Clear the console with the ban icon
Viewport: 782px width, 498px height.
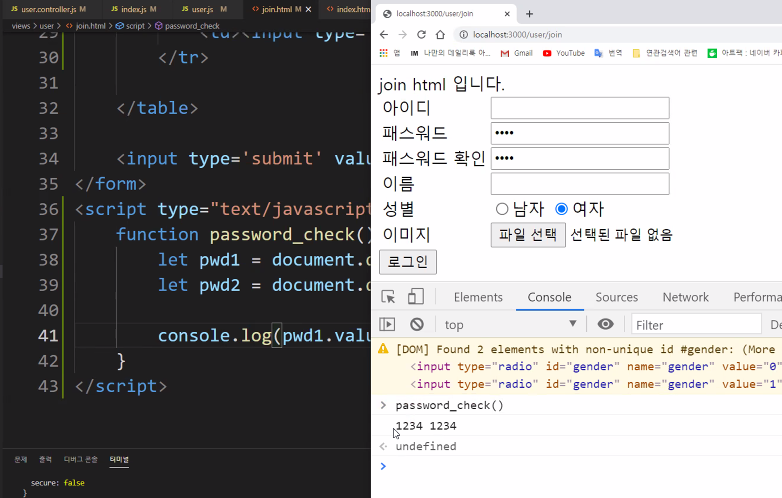[417, 325]
